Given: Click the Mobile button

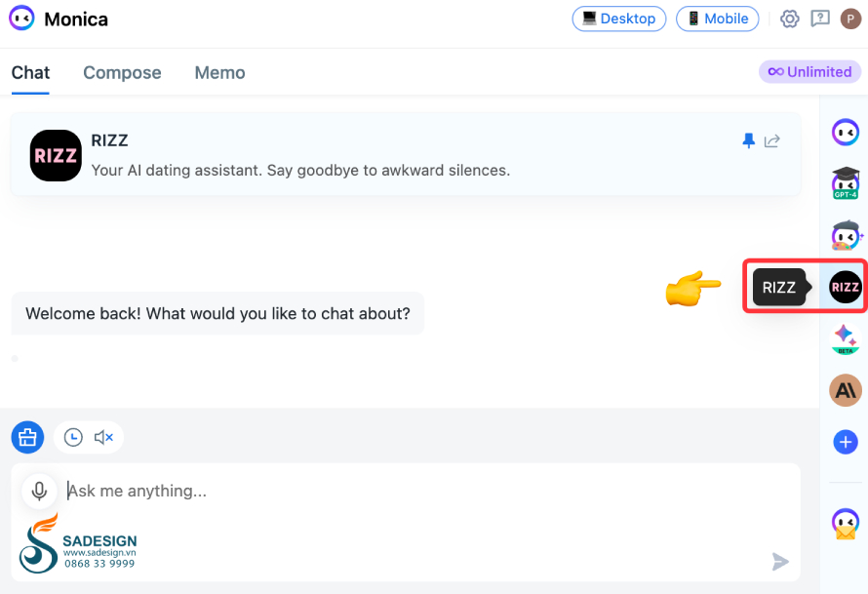Looking at the screenshot, I should [x=718, y=19].
